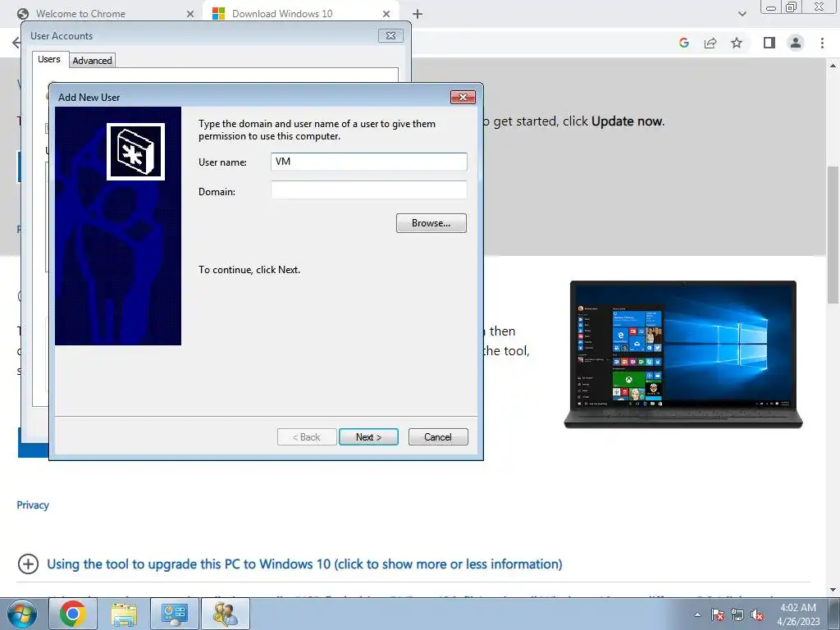
Task: Open Chrome tab search dropdown
Action: point(742,14)
